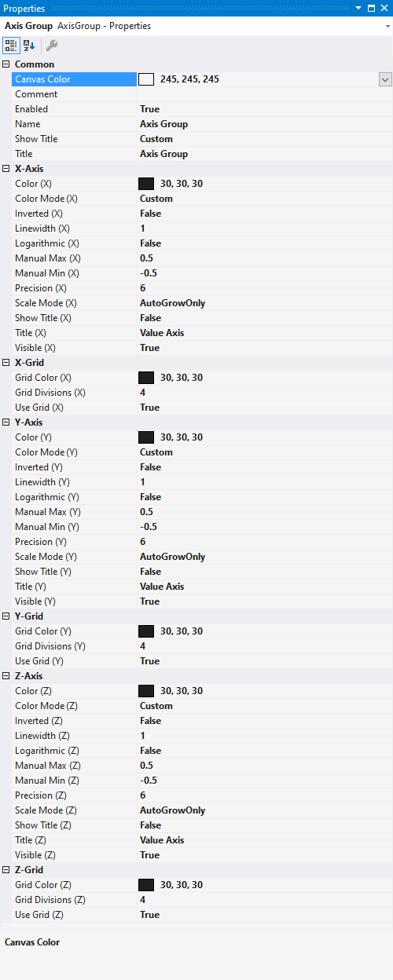The width and height of the screenshot is (393, 980).
Task: Click the empty Comment field
Action: 265,94
